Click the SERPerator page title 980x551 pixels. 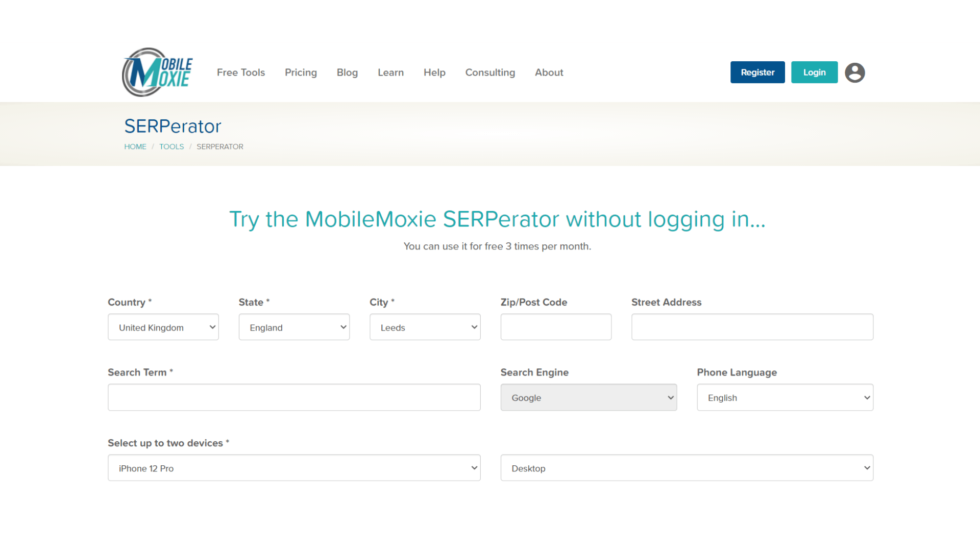click(173, 126)
